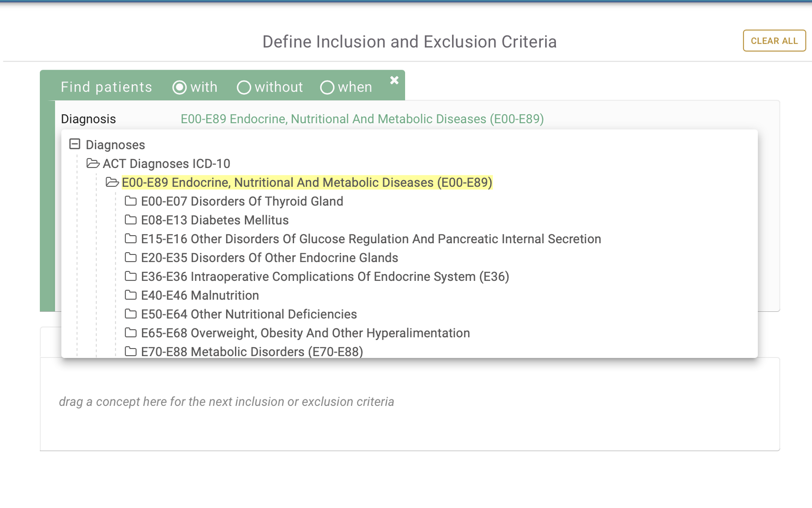Screen dimensions: 812x508
Task: Select E15-E16 Other Disorders Of Glucose Regulation
Action: click(370, 239)
